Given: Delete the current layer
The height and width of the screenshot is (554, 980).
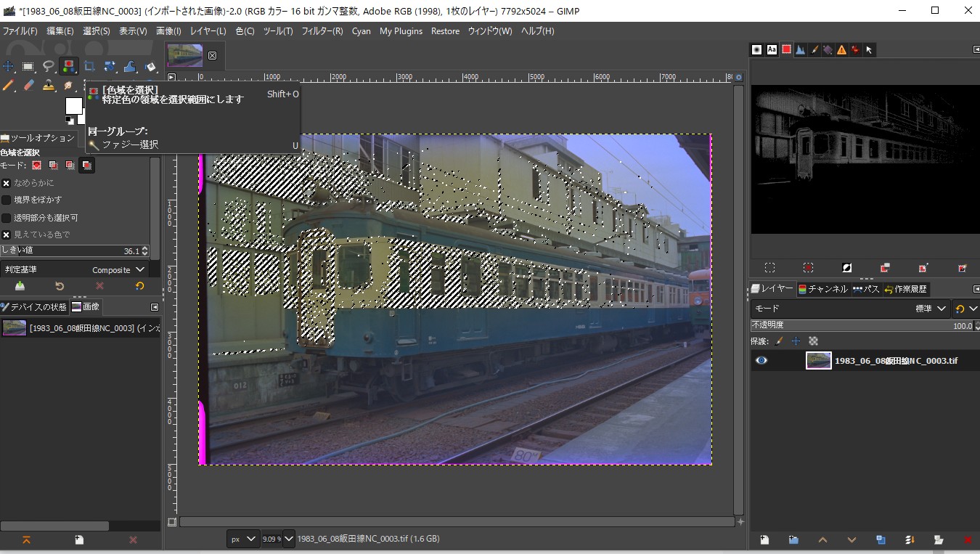Looking at the screenshot, I should pos(968,539).
